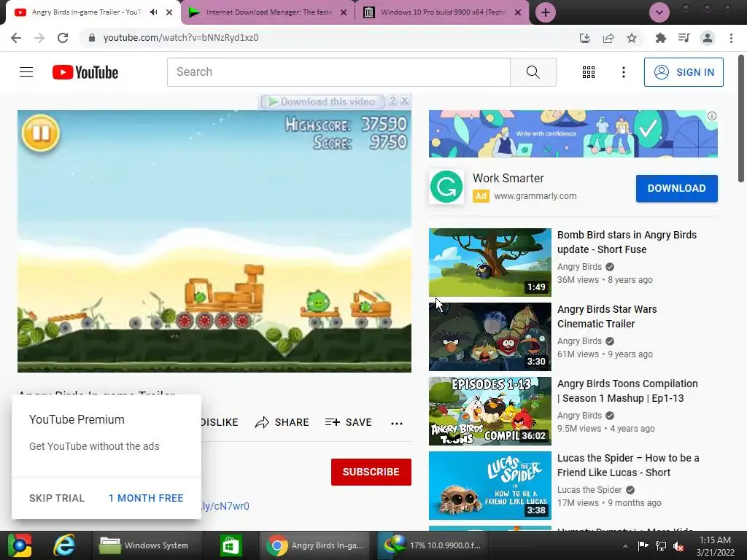Click the Grammarly ad banner image
The height and width of the screenshot is (560, 747).
tap(573, 134)
